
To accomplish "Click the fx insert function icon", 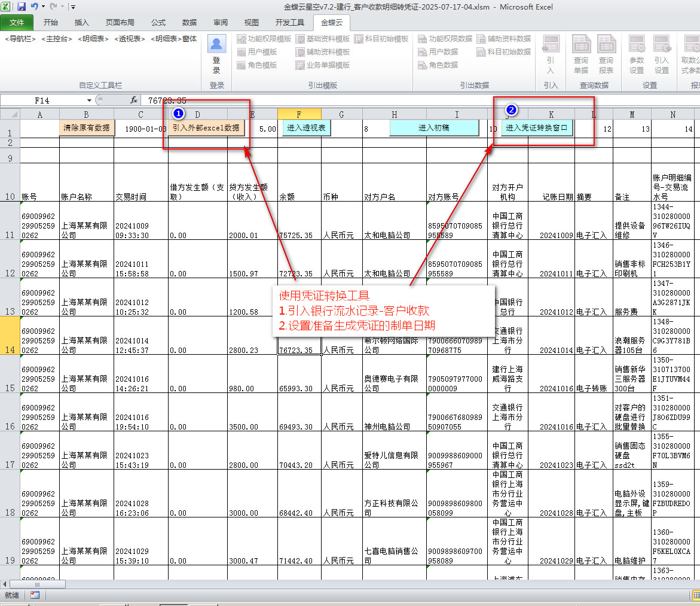I will point(133,100).
